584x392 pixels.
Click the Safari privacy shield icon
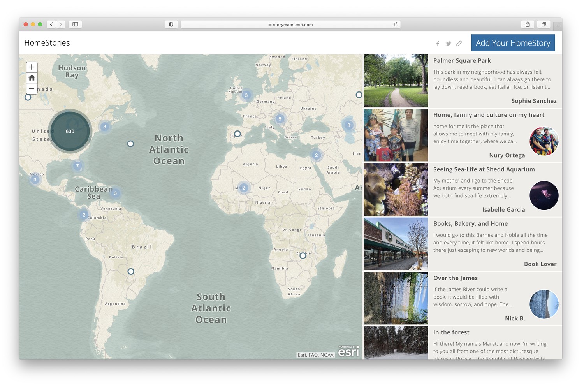(x=171, y=24)
